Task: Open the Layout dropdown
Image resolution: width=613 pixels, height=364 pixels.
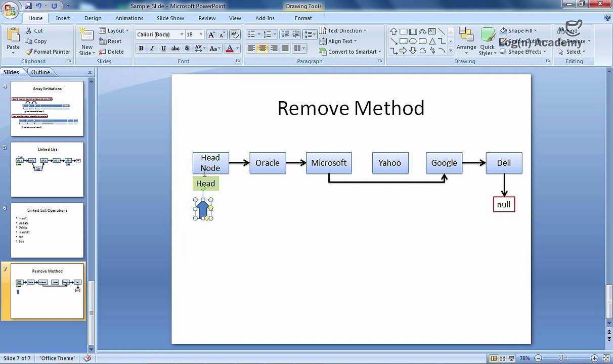Action: pos(114,30)
